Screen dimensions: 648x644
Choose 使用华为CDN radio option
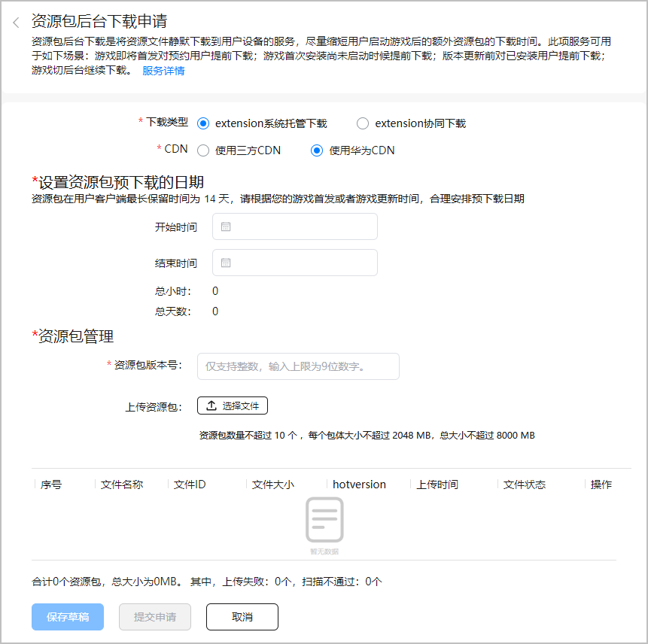coord(317,150)
